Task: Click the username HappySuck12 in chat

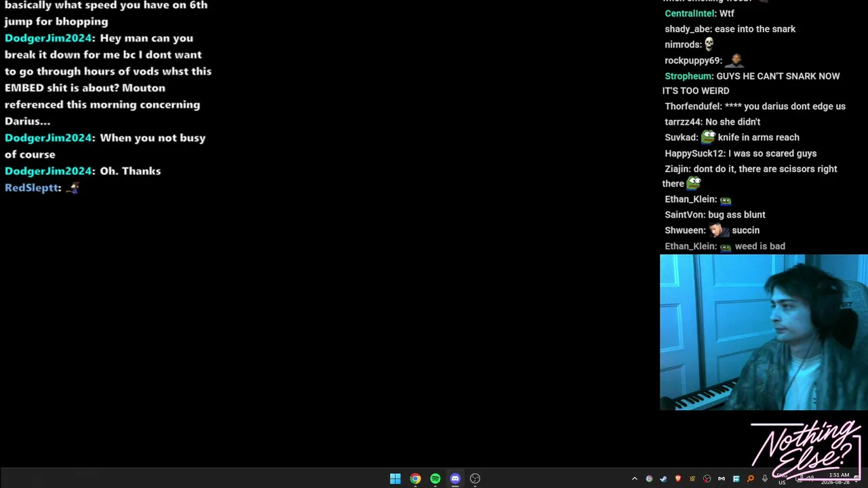Action: (695, 154)
